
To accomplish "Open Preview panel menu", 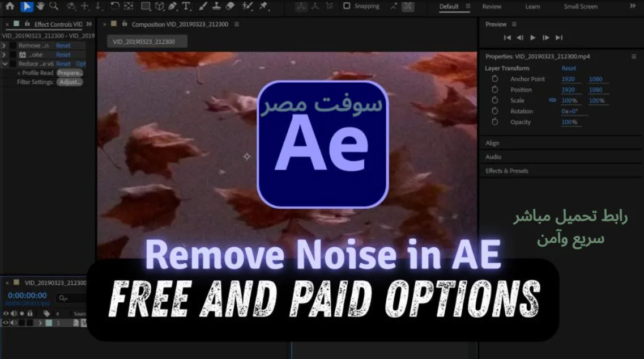I will (x=514, y=24).
